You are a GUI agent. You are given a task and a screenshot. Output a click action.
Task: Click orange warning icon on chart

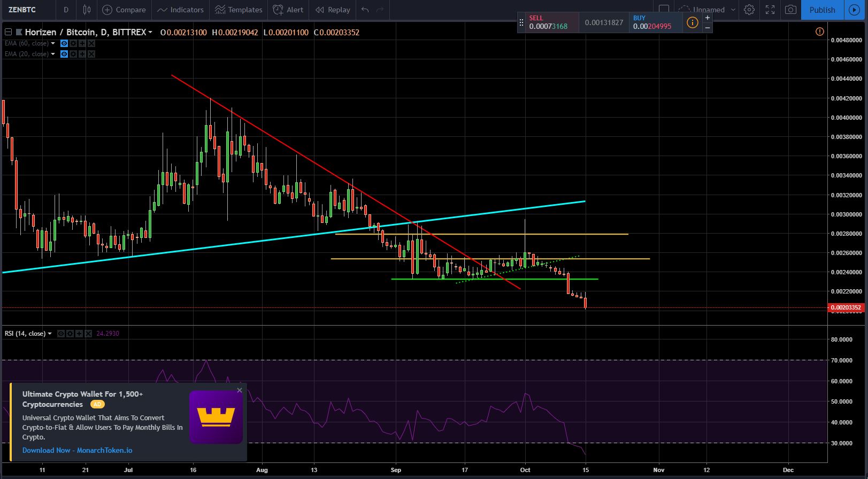pyautogui.click(x=819, y=32)
